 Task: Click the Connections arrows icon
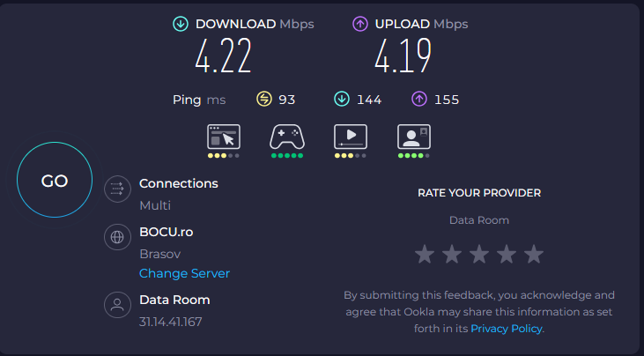click(x=116, y=189)
